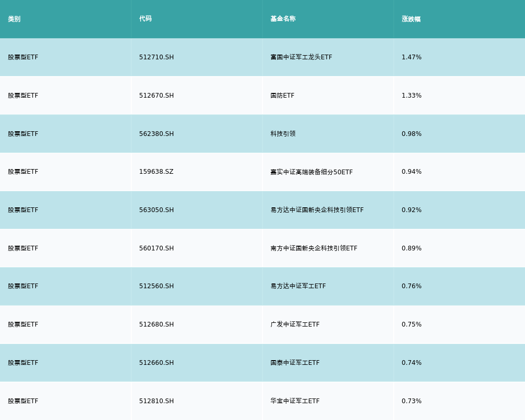Click fund name 易方达中证军工ETF
The image size is (525, 420).
[298, 286]
